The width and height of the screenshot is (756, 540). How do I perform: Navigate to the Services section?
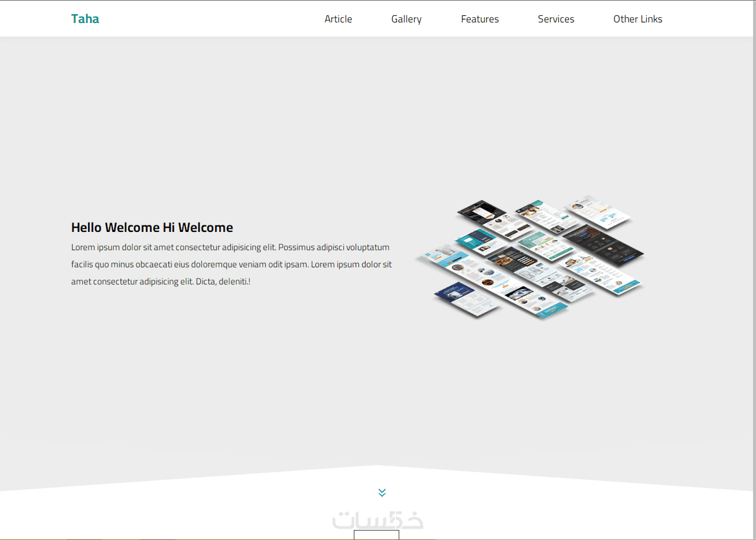point(556,19)
